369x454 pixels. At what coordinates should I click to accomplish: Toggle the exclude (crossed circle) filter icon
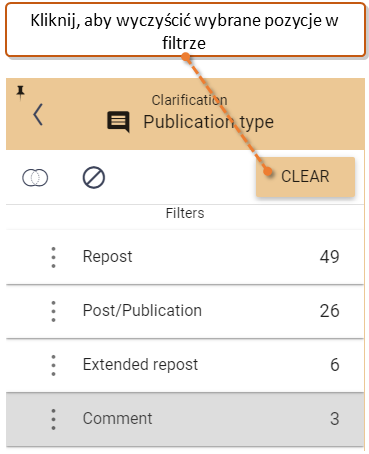94,177
